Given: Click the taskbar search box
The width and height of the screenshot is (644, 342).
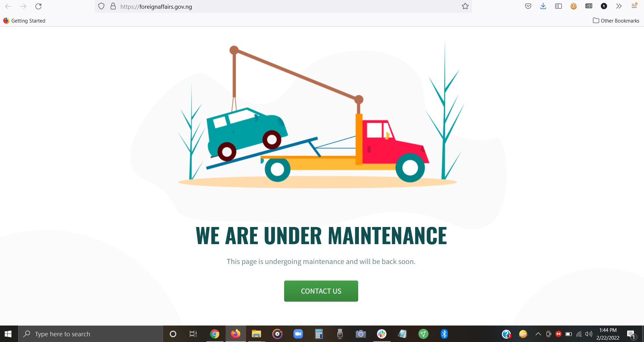Looking at the screenshot, I should tap(91, 334).
